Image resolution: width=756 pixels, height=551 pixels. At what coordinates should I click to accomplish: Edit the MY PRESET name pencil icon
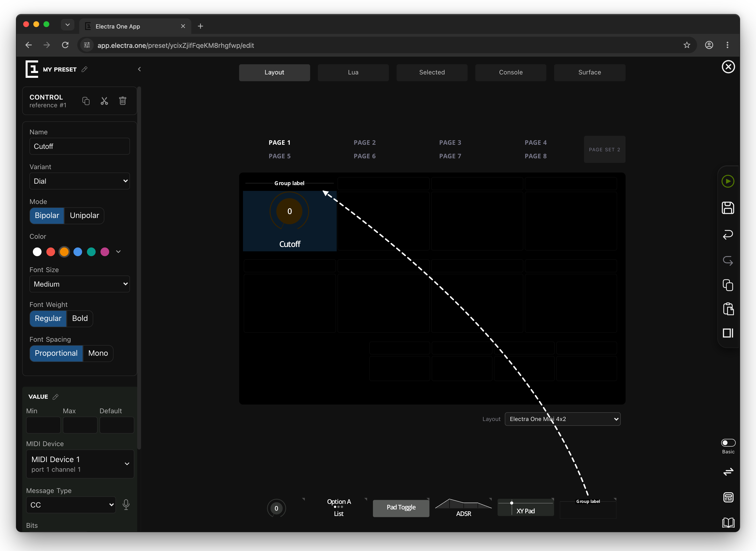[85, 69]
